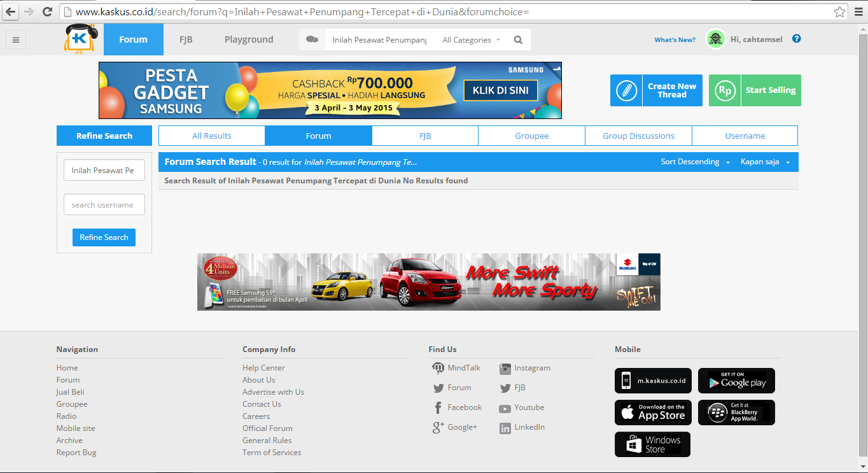Open the Twitter FJB link
The width and height of the screenshot is (868, 473).
tap(513, 388)
